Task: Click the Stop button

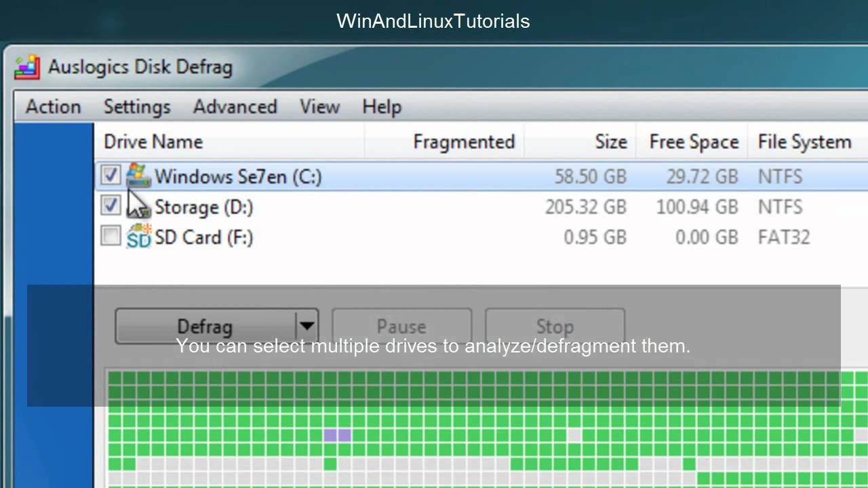Action: pos(555,326)
